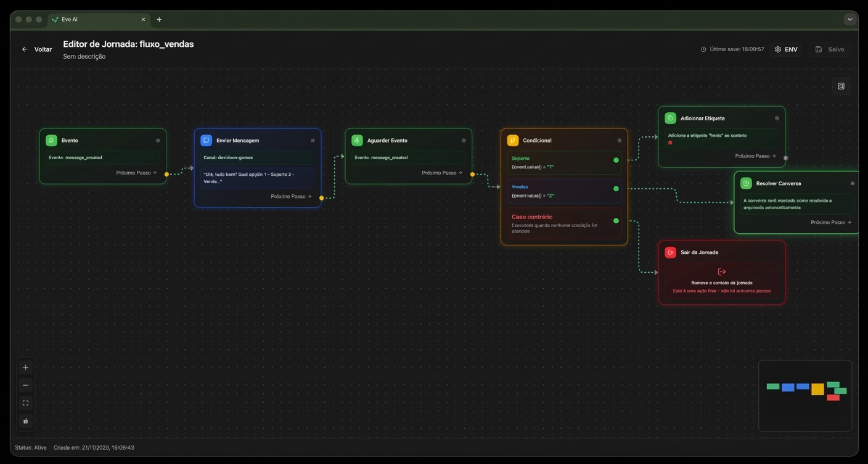Zoom out using the minus control
The height and width of the screenshot is (464, 868).
25,385
